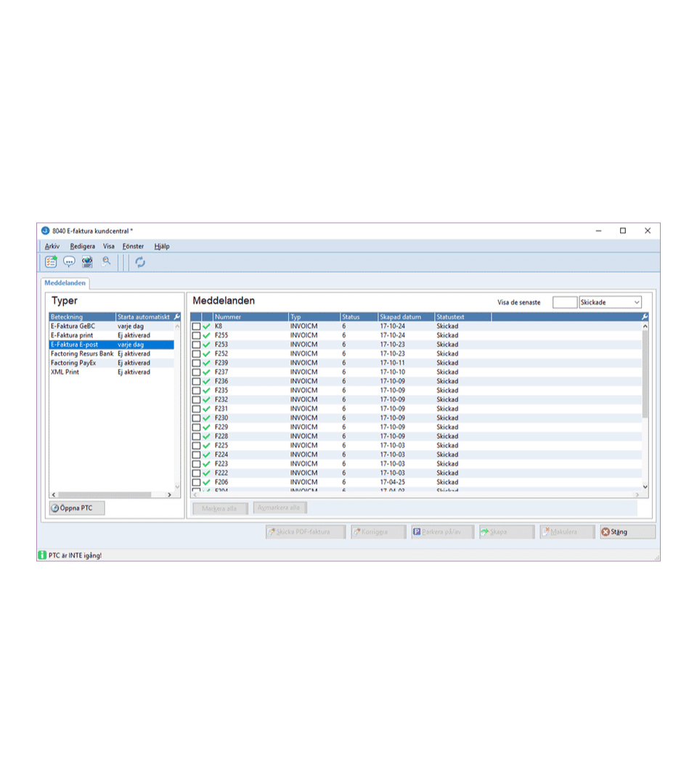
Task: Click green checkmark in row F255
Action: pos(206,335)
